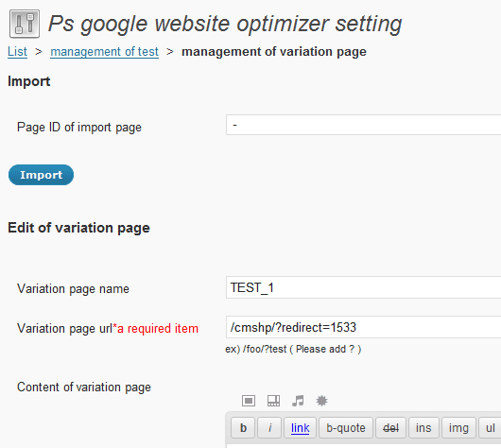Screen dimensions: 501x448
Task: Click the plugin settings sliders icon
Action: [25, 24]
